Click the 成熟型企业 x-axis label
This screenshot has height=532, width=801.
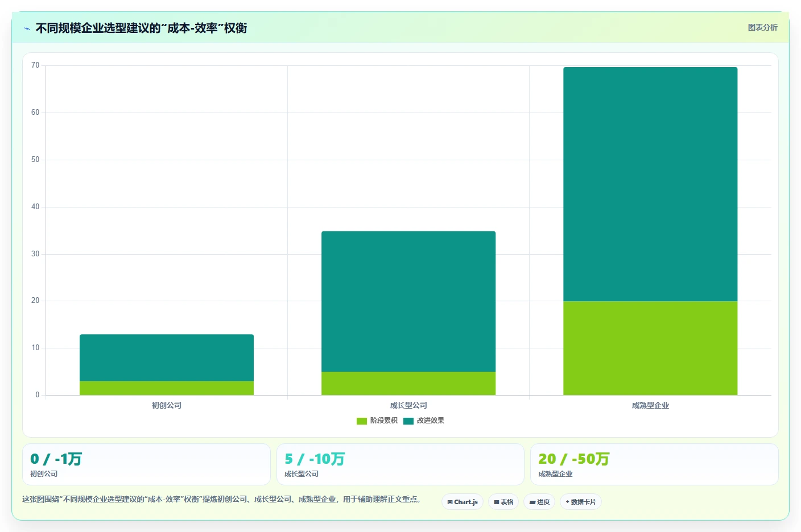click(650, 405)
